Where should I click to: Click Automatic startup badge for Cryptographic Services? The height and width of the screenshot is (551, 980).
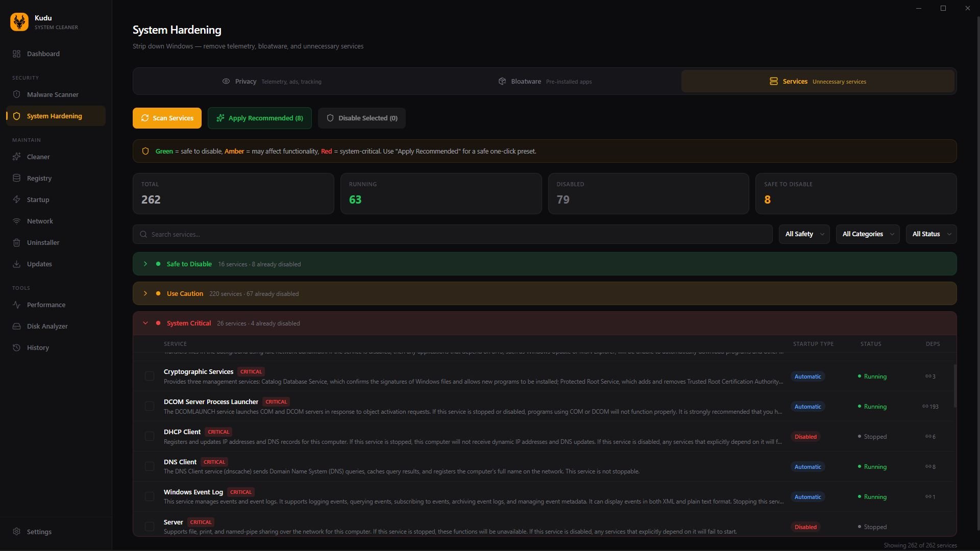point(807,377)
